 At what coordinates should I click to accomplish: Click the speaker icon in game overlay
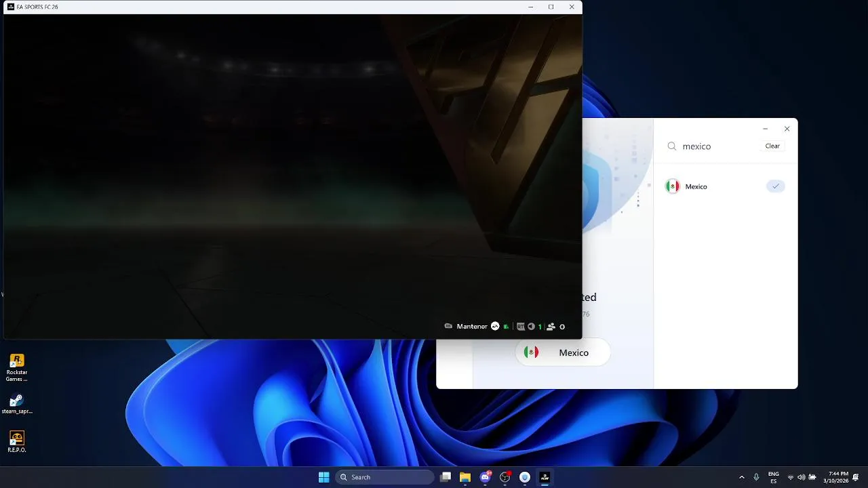pyautogui.click(x=531, y=327)
